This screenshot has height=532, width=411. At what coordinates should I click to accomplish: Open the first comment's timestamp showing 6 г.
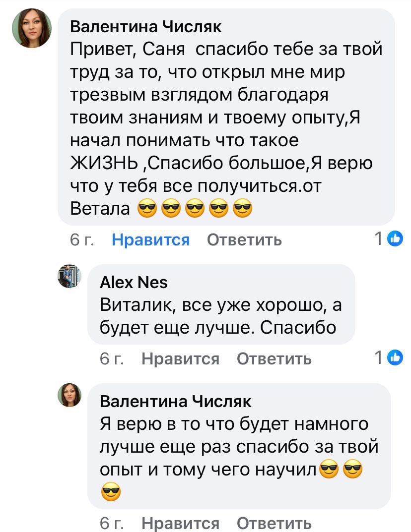[x=81, y=240]
